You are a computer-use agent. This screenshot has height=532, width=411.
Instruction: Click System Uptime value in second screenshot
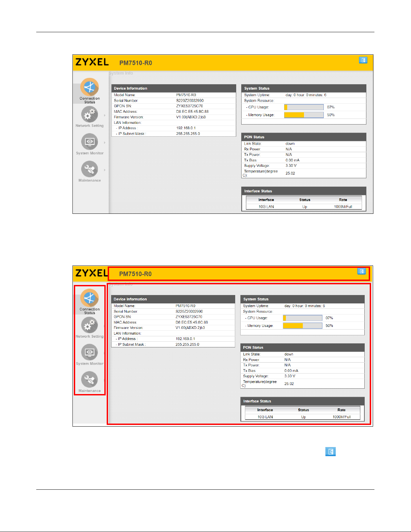(x=305, y=306)
